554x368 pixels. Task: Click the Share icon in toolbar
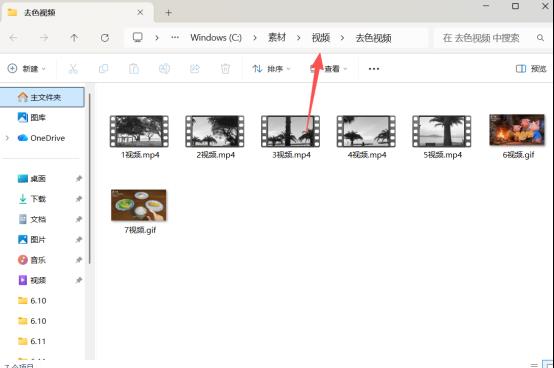(195, 69)
